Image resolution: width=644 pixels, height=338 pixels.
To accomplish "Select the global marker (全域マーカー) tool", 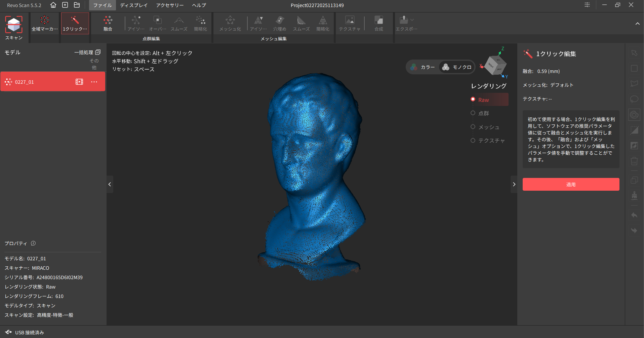I will tap(45, 23).
